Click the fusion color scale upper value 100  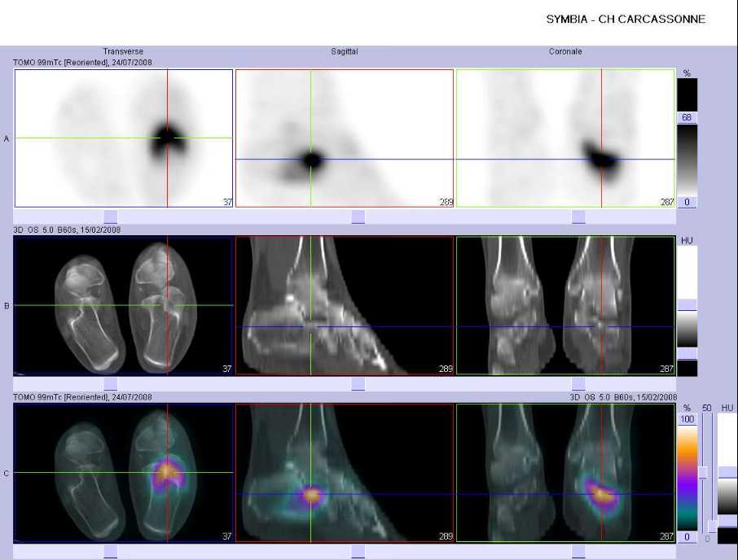click(x=687, y=419)
